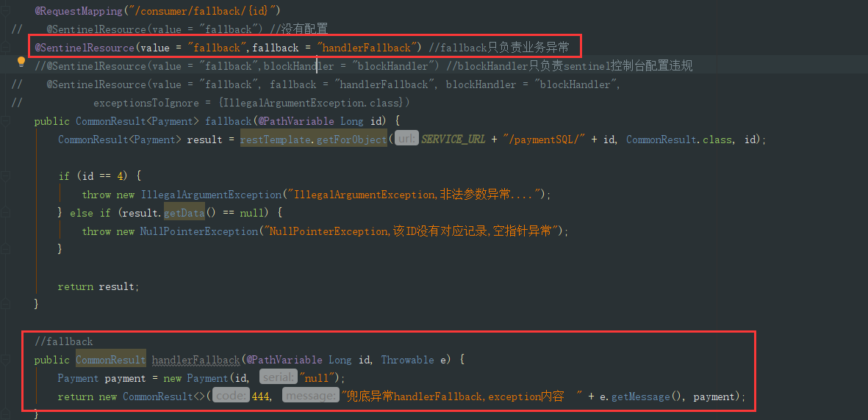Click the 'serial:' parameter hint
The height and width of the screenshot is (420, 868).
pyautogui.click(x=279, y=378)
